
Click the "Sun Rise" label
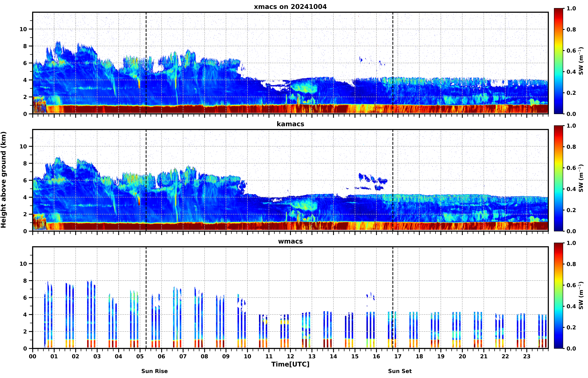(x=154, y=371)
